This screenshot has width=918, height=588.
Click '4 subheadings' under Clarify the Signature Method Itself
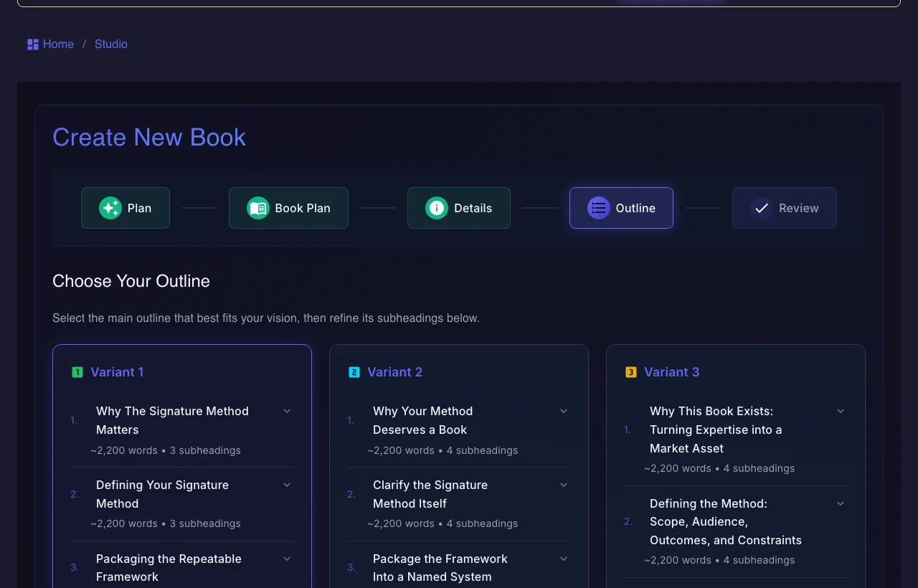point(482,523)
